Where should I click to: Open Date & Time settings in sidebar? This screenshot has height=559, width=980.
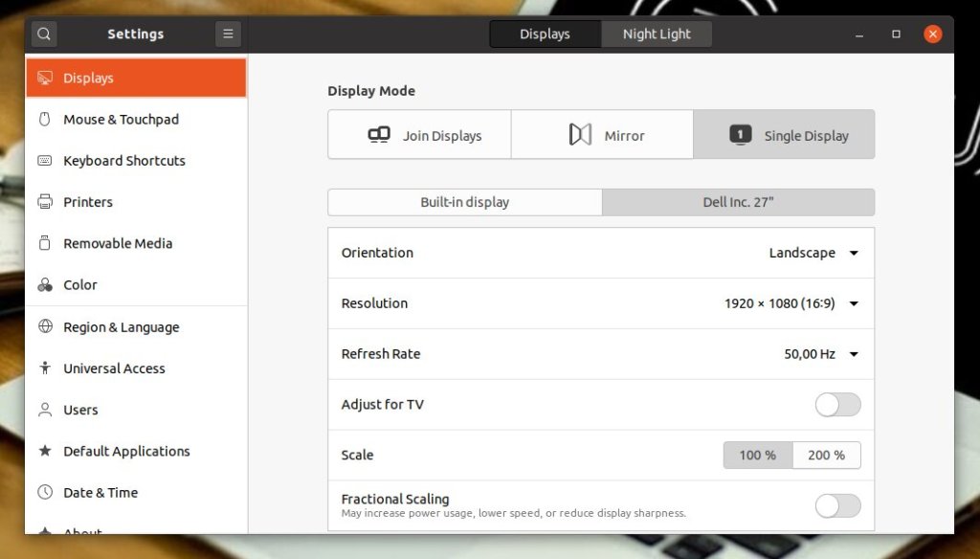coord(100,493)
